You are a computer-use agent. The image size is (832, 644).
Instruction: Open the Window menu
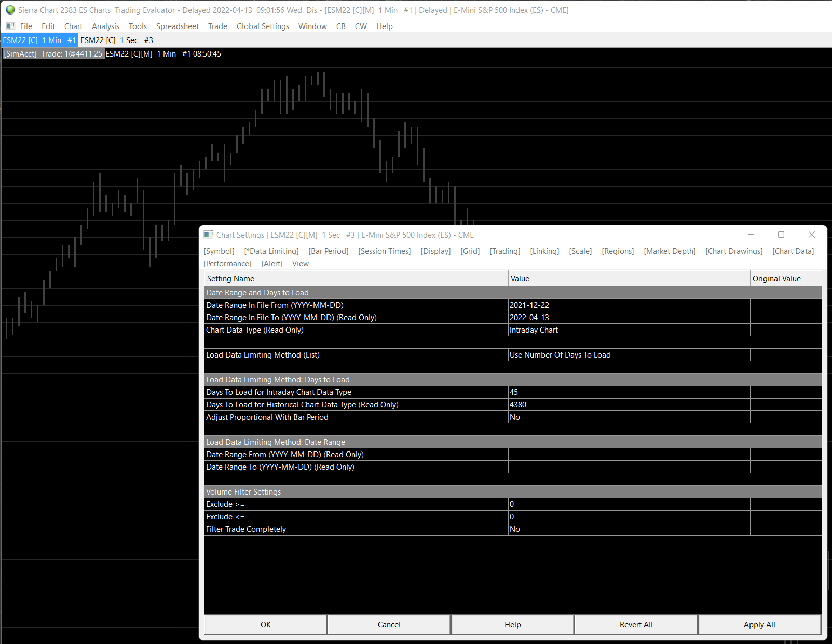pos(312,26)
